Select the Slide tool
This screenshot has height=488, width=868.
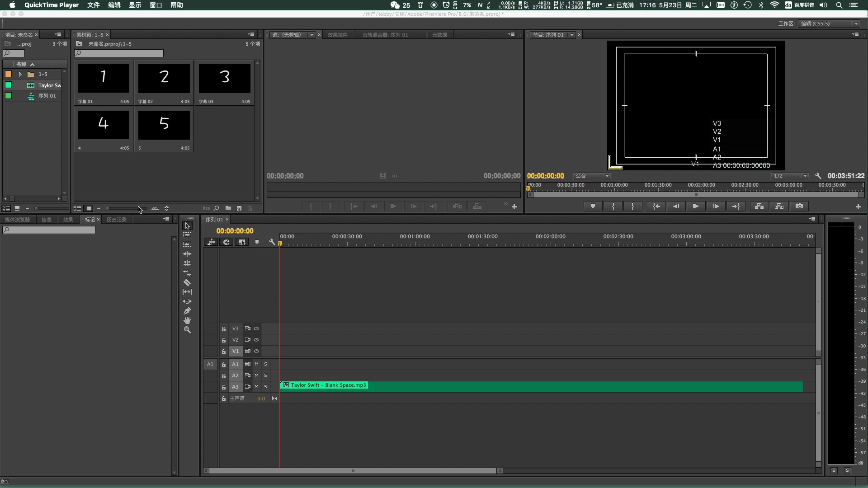[x=187, y=301]
